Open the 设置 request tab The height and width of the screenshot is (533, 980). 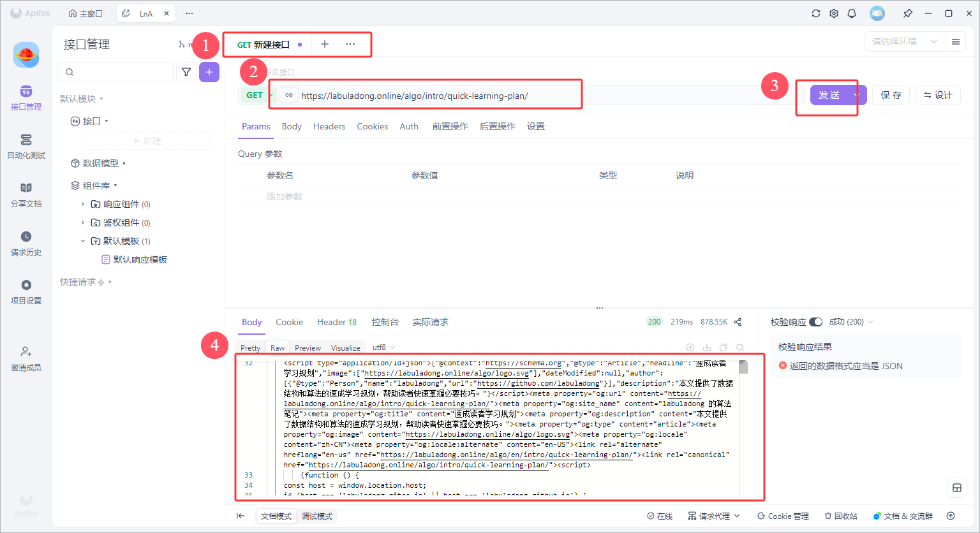(536, 126)
